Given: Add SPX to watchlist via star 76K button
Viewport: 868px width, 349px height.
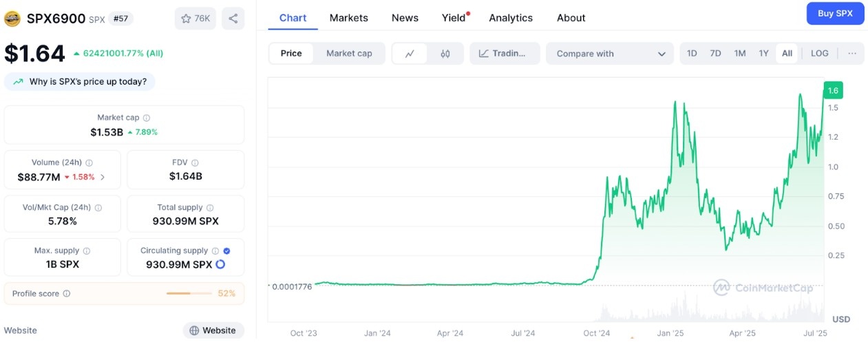Looking at the screenshot, I should point(195,19).
